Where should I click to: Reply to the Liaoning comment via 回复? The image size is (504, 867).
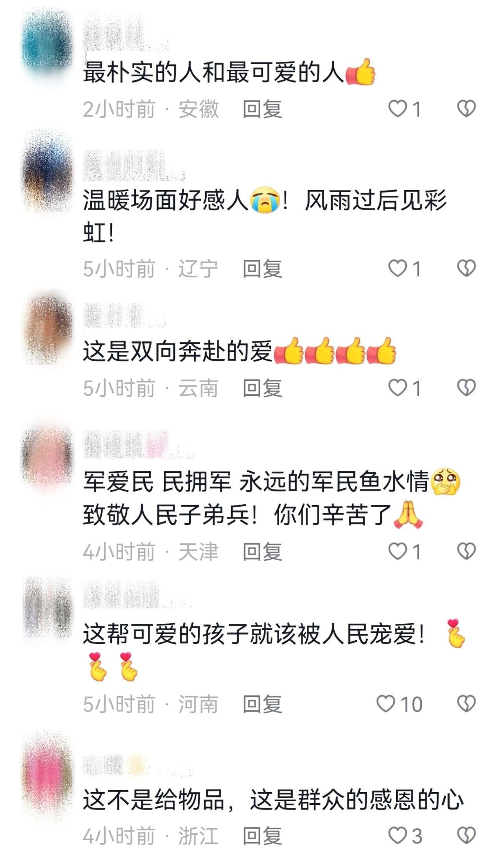tap(262, 269)
